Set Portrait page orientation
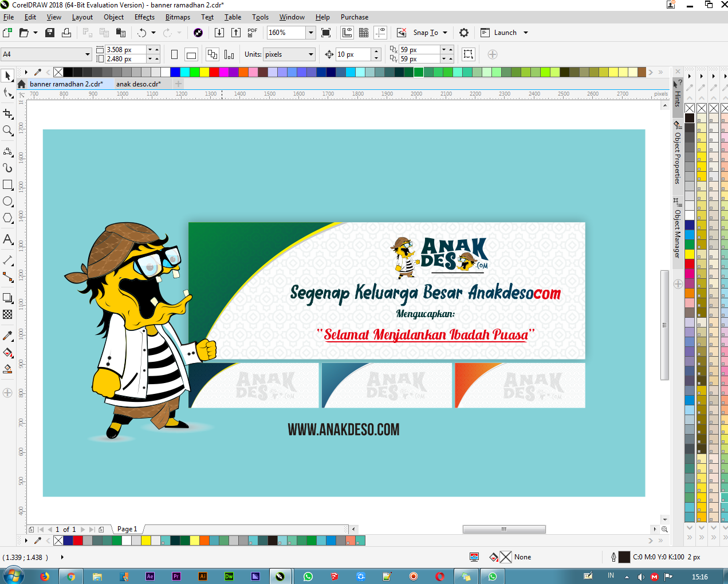Image resolution: width=728 pixels, height=584 pixels. coord(174,54)
